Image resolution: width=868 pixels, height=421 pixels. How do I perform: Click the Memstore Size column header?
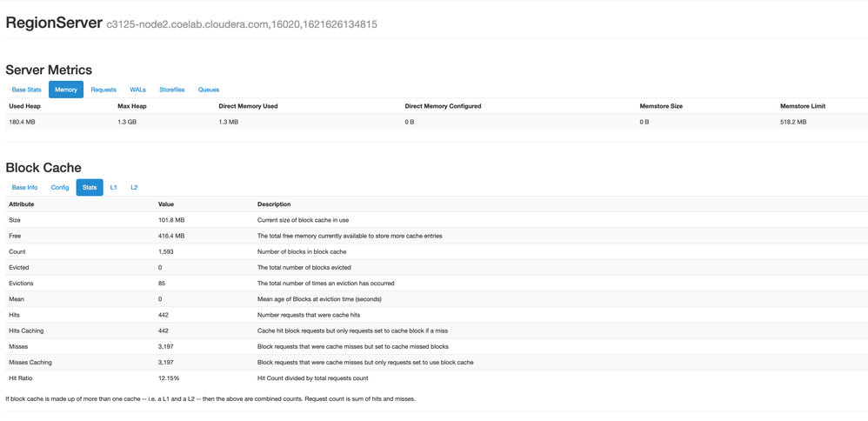(661, 106)
